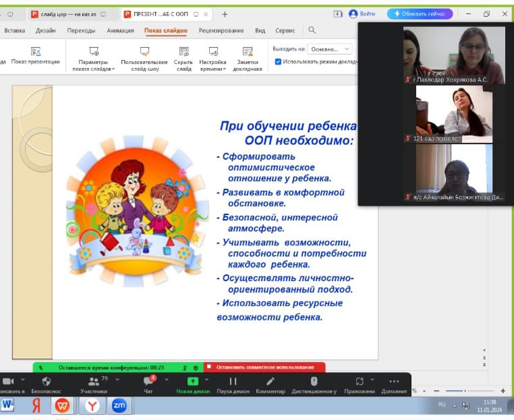This screenshot has width=514, height=420.
Task: Open the Custom Slide Show (Пользовательские слайд-шоу) tool
Action: [144, 57]
